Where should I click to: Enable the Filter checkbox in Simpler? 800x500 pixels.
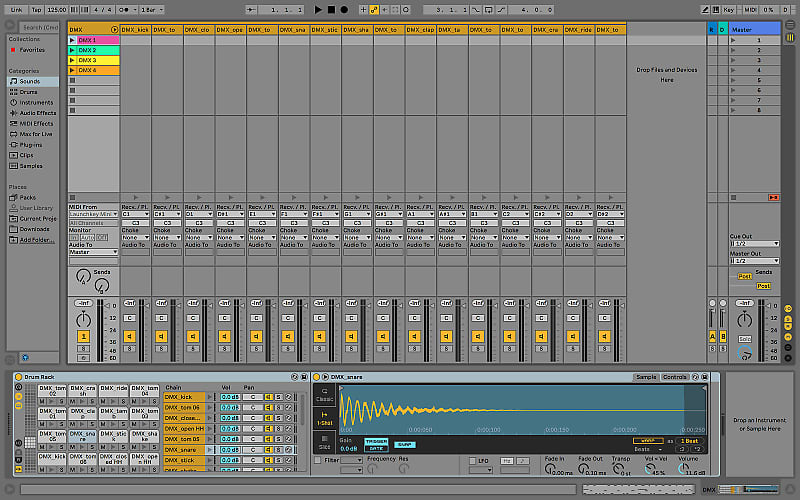(x=318, y=460)
